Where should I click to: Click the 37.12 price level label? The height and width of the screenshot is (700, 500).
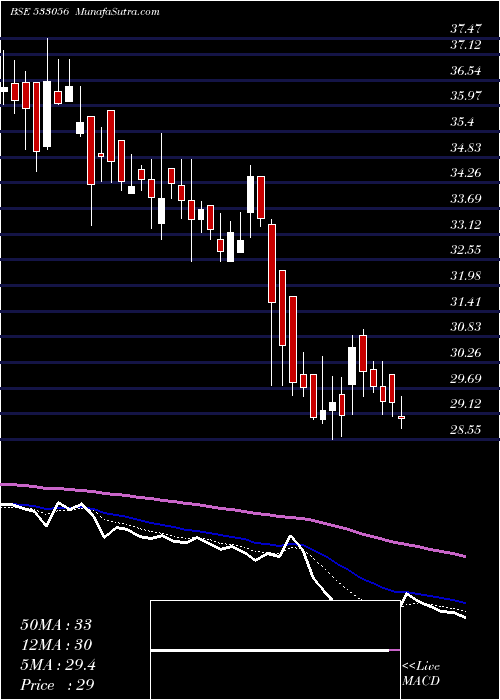click(466, 45)
